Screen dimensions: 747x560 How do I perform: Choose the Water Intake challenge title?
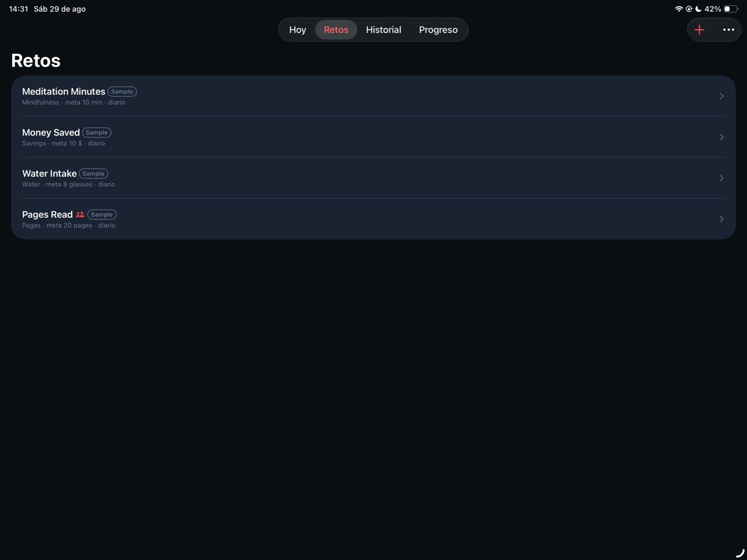(x=49, y=174)
